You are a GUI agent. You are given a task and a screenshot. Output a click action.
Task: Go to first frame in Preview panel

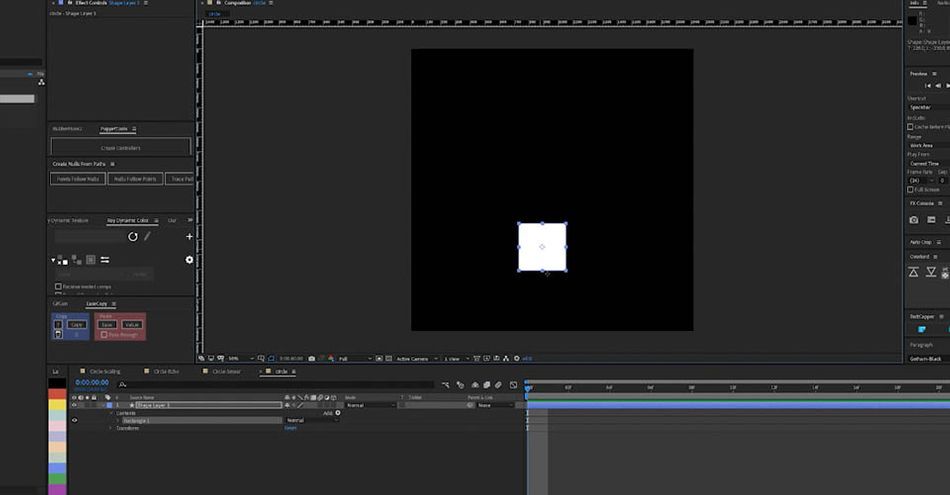(x=927, y=86)
